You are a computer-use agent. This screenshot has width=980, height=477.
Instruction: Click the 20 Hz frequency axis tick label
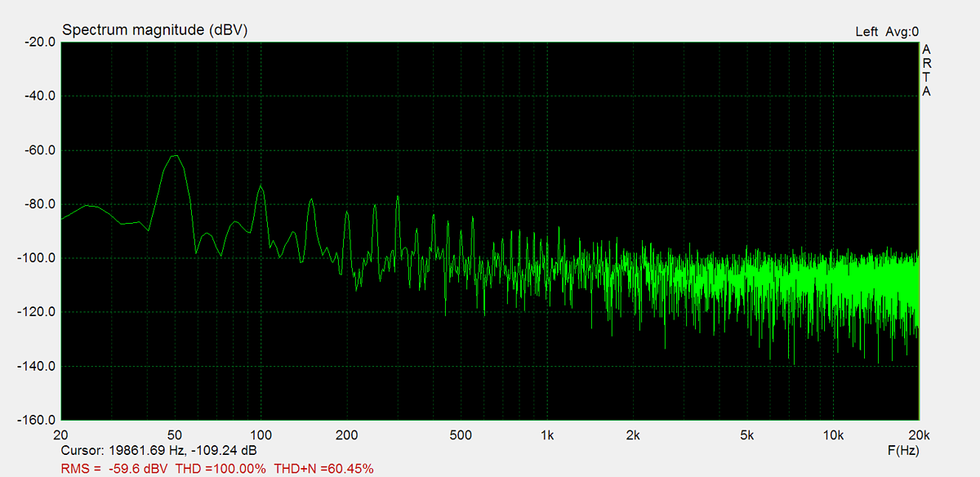(60, 435)
